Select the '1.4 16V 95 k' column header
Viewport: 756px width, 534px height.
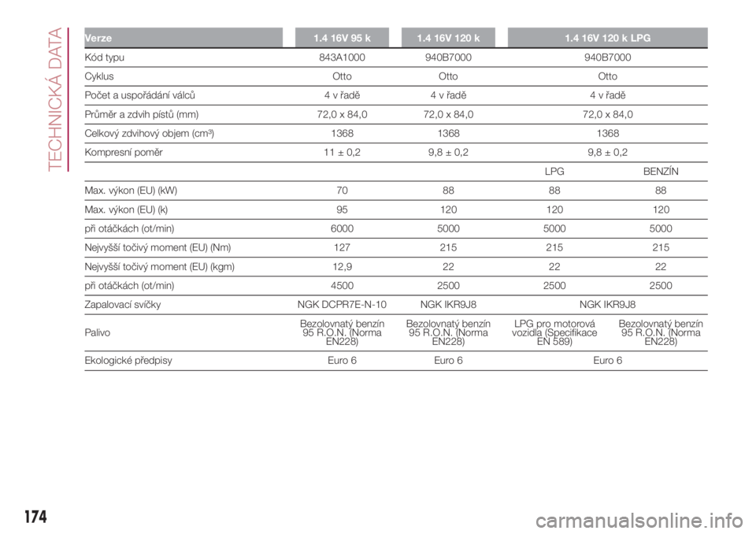[342, 38]
